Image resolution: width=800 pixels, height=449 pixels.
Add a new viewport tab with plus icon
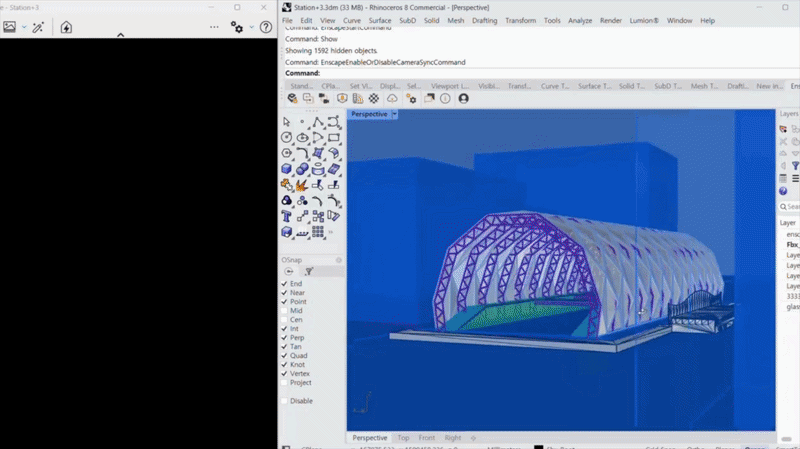473,438
